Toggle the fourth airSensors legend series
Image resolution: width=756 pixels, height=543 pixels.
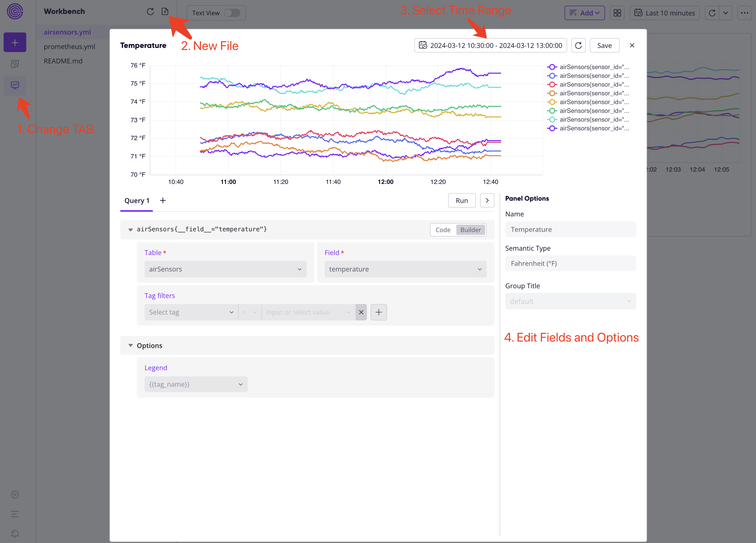click(588, 93)
